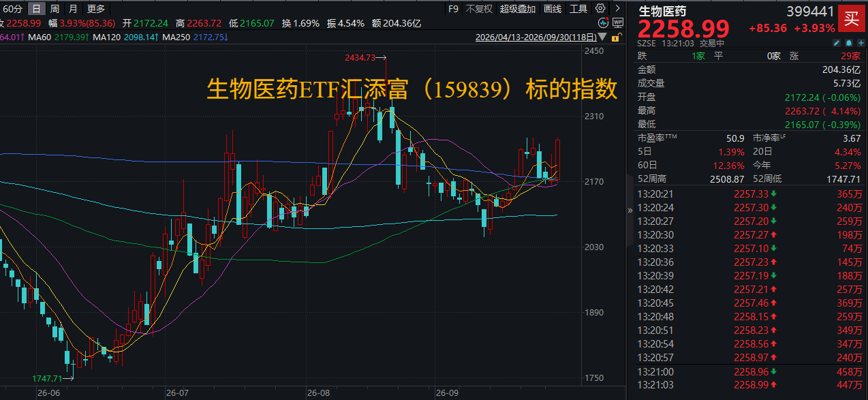Click 超级叠加 overlay button
Viewport: 868px width, 400px height.
(518, 9)
